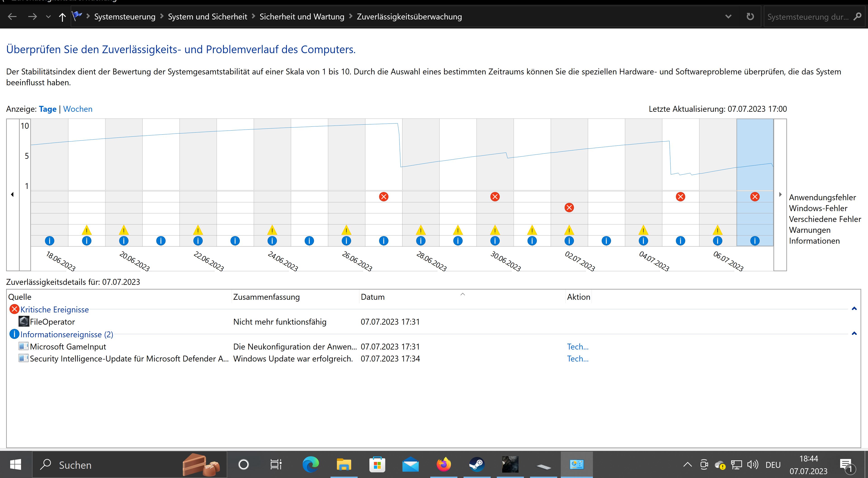Screen dimensions: 868x478
Task: Select the Tage view option
Action: (x=48, y=109)
